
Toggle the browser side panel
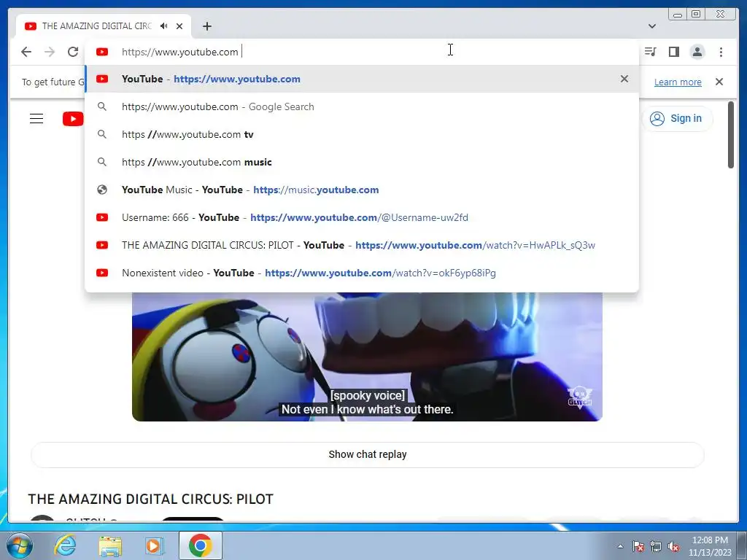(673, 52)
